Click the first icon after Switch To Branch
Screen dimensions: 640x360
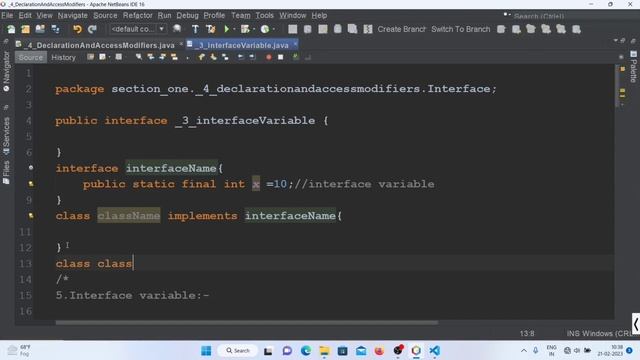click(x=501, y=29)
